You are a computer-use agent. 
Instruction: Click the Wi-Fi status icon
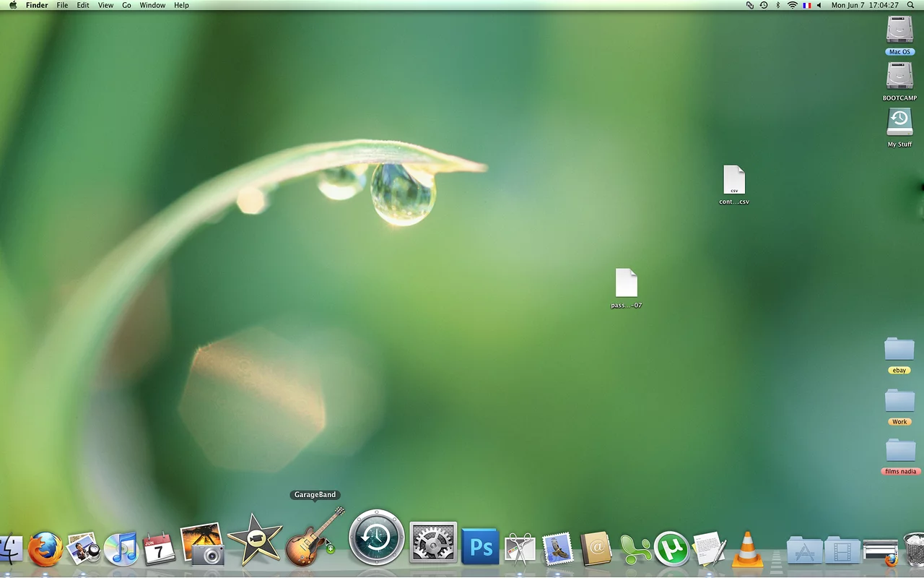792,5
